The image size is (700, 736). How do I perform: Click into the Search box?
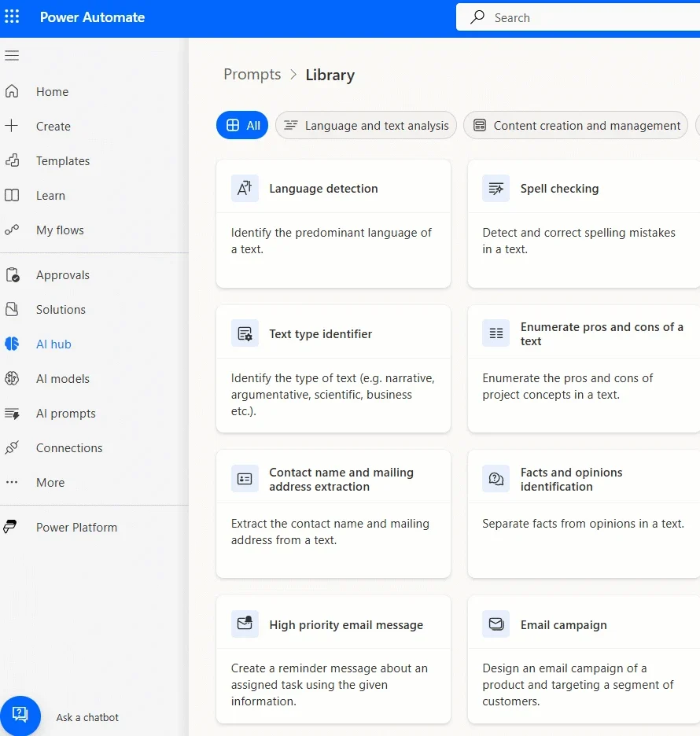point(582,17)
